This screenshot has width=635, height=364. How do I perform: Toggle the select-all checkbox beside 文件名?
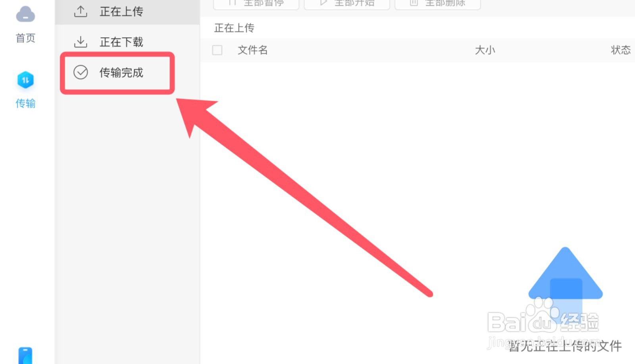pos(217,50)
